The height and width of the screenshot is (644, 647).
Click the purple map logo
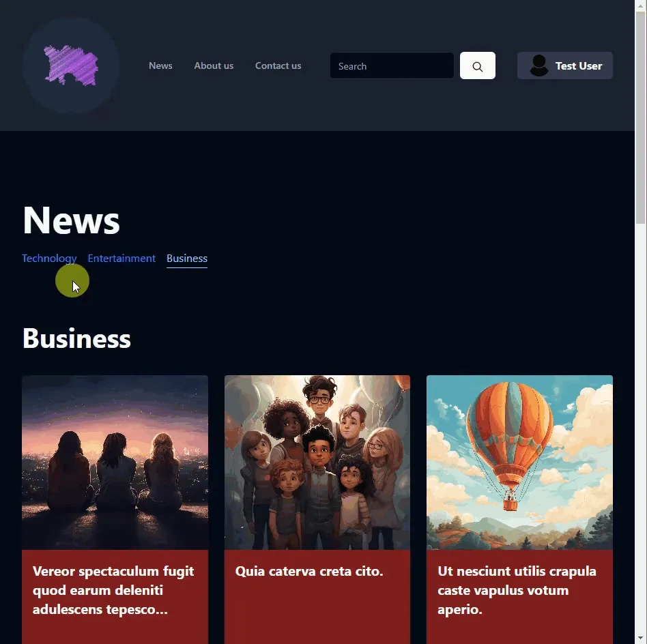[72, 65]
